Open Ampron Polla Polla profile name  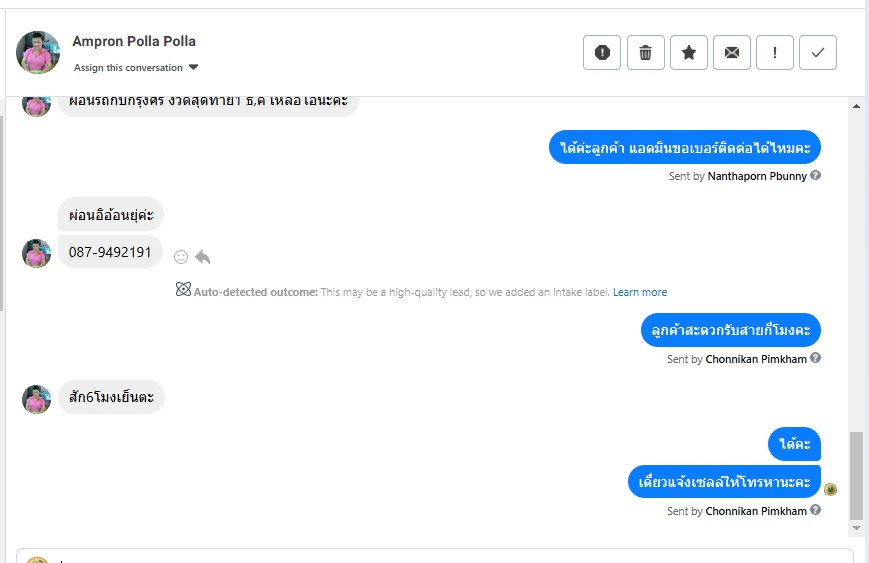tap(134, 42)
